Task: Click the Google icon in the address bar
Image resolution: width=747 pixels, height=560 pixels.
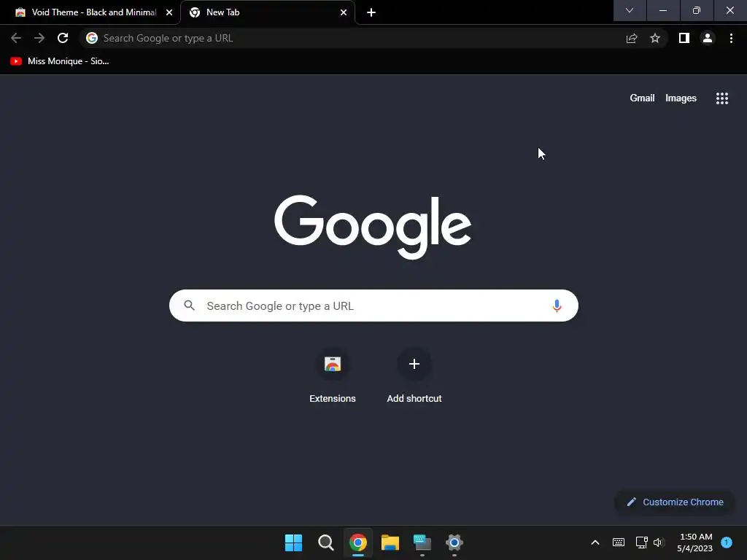Action: 92,38
